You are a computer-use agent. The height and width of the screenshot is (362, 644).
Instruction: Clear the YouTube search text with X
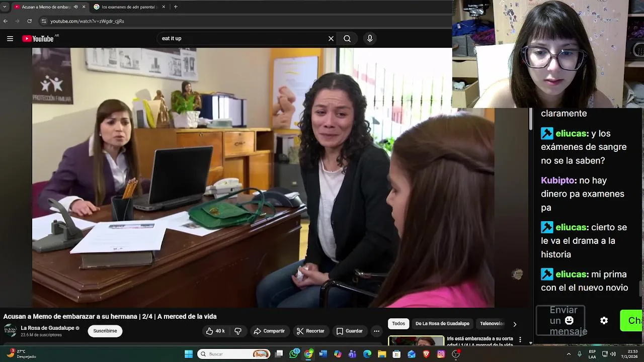(331, 39)
